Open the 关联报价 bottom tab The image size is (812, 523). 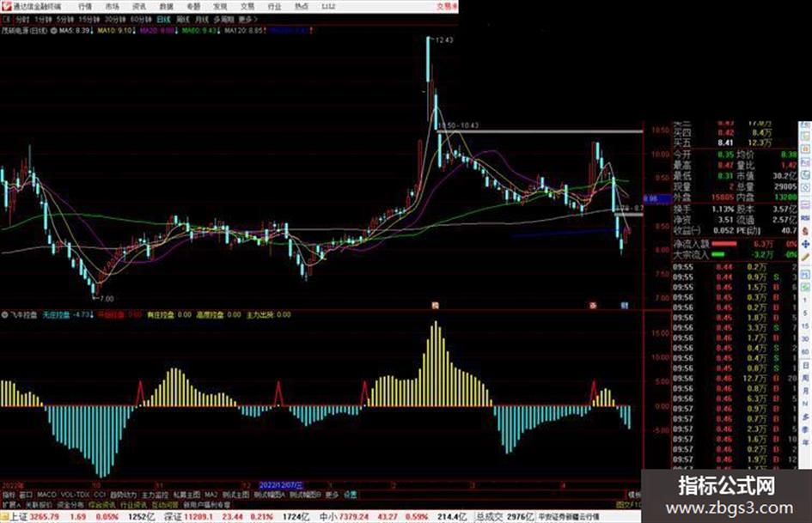pos(39,504)
